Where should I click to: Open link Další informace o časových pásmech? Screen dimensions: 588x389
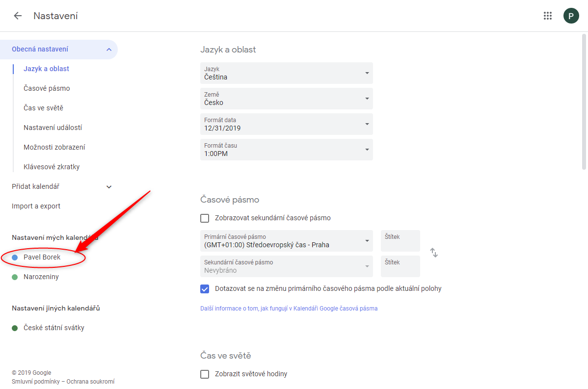tap(289, 309)
